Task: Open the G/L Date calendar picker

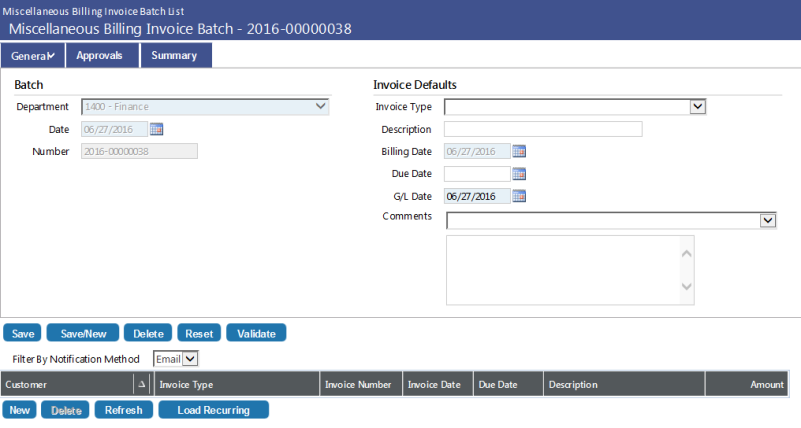Action: click(519, 196)
